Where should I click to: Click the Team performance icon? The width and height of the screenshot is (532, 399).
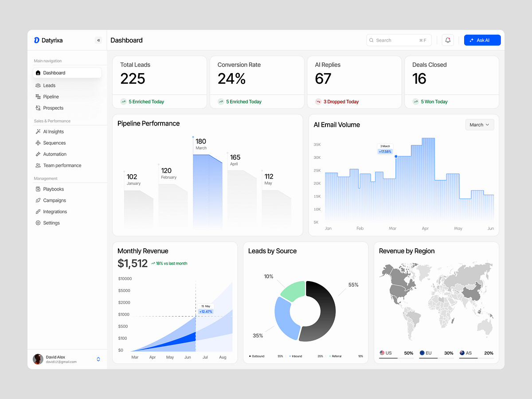click(x=38, y=165)
